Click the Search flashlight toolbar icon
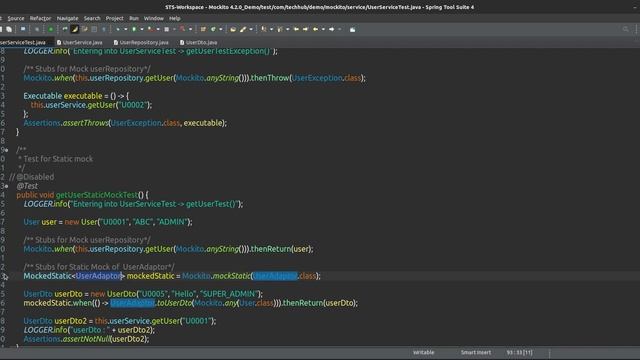640x360 pixels. (243, 29)
